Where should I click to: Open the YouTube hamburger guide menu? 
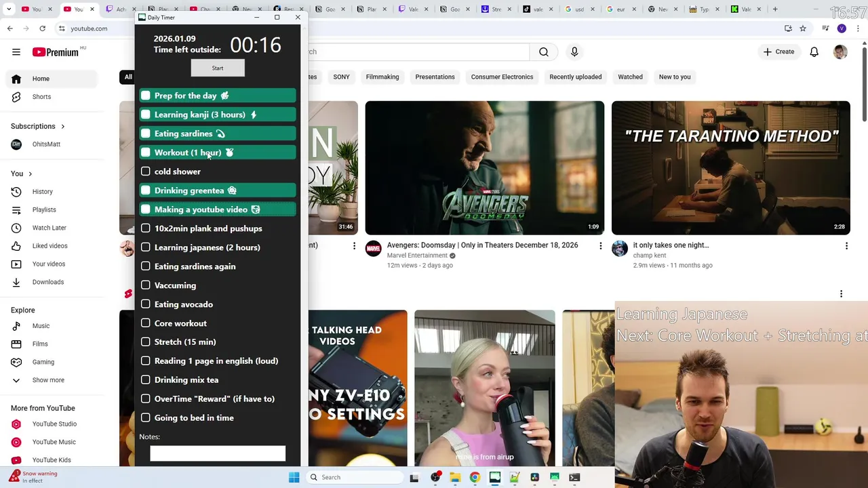[x=16, y=52]
